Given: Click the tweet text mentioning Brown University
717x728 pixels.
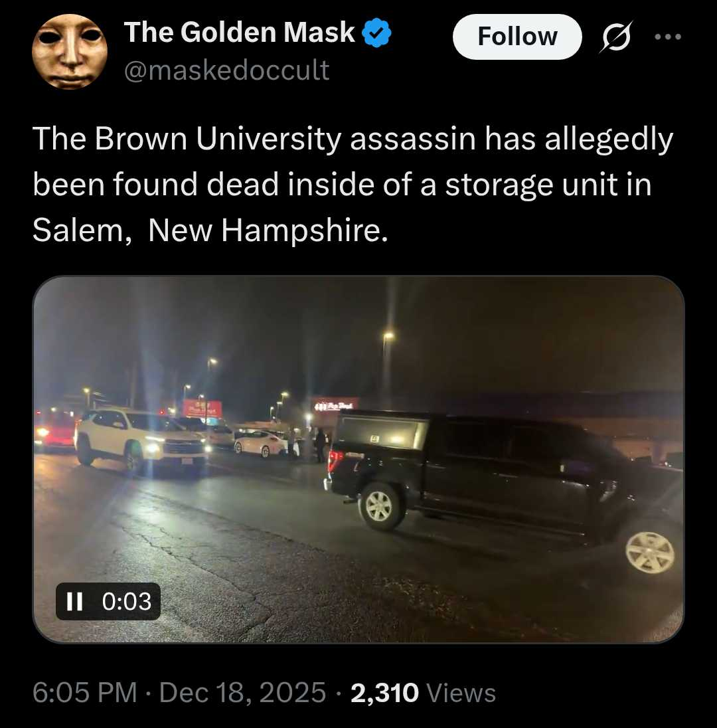Looking at the screenshot, I should [x=352, y=141].
